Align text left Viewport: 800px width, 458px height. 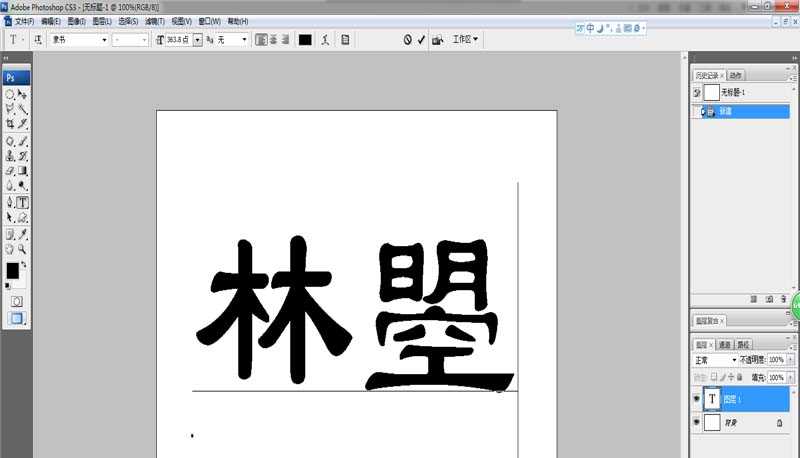point(261,40)
